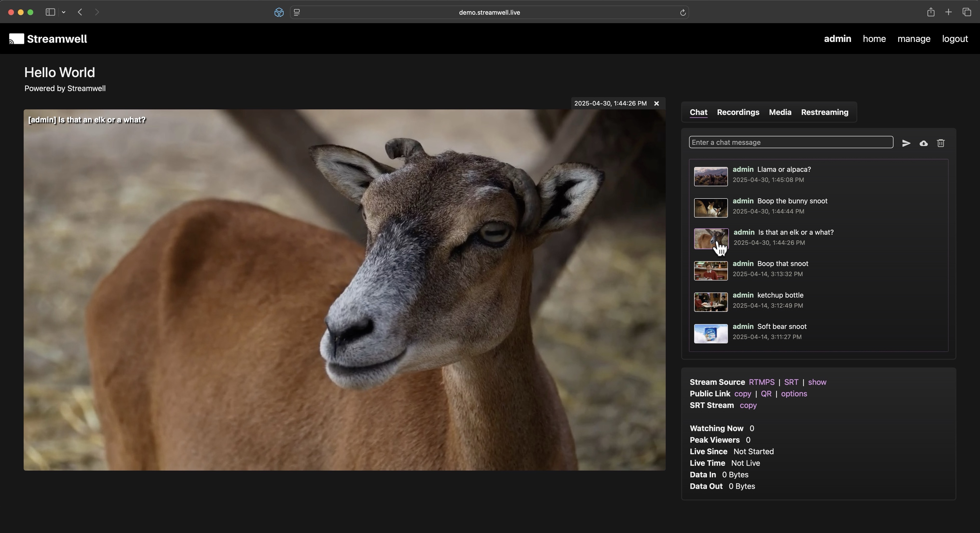This screenshot has height=533, width=980.
Task: Open the Media tab
Action: (780, 112)
